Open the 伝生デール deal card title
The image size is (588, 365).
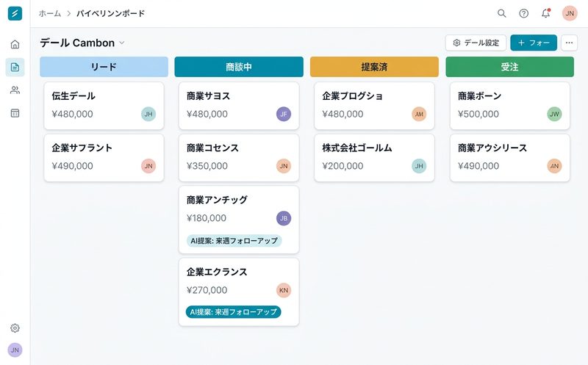pos(73,96)
